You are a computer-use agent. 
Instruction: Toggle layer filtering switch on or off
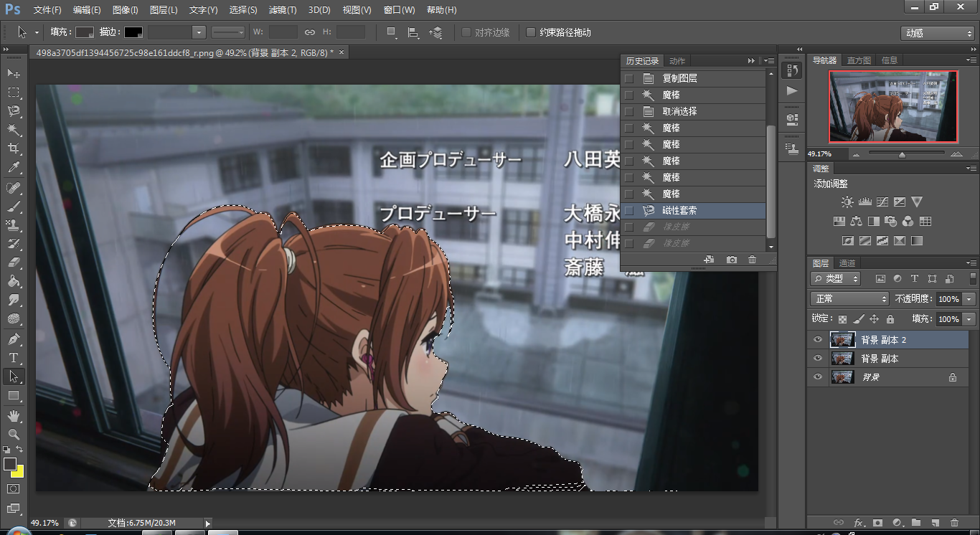pos(973,279)
